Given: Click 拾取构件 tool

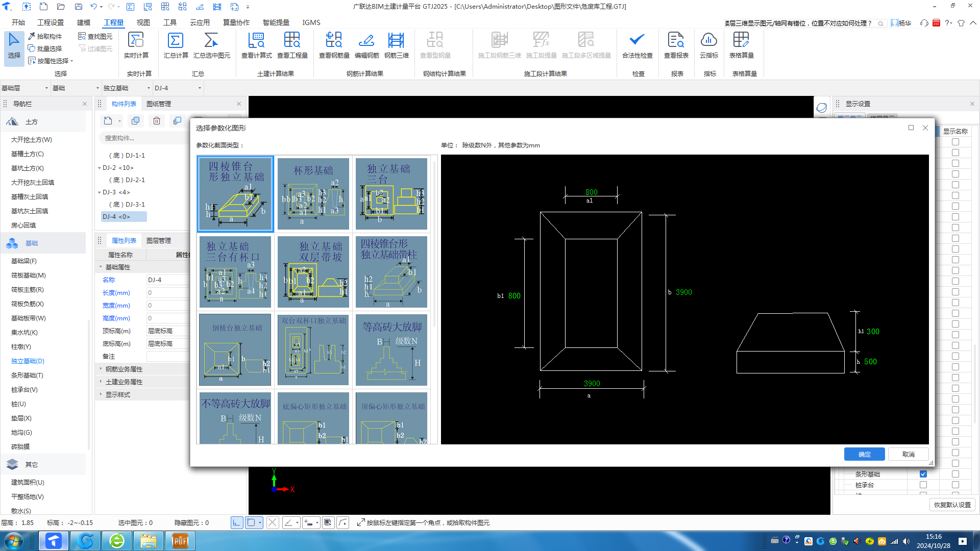Looking at the screenshot, I should (x=45, y=36).
